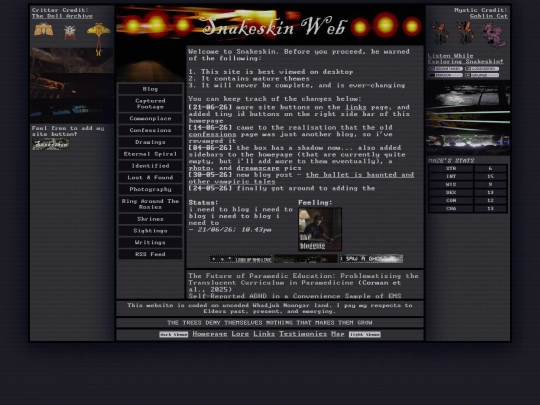Click the STR stat row label

tap(451, 168)
